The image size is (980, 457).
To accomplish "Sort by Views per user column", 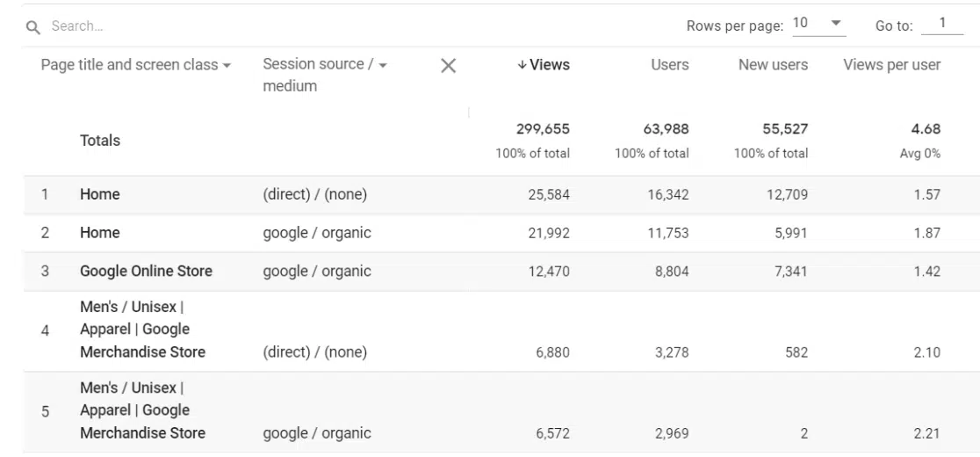I will (x=891, y=66).
